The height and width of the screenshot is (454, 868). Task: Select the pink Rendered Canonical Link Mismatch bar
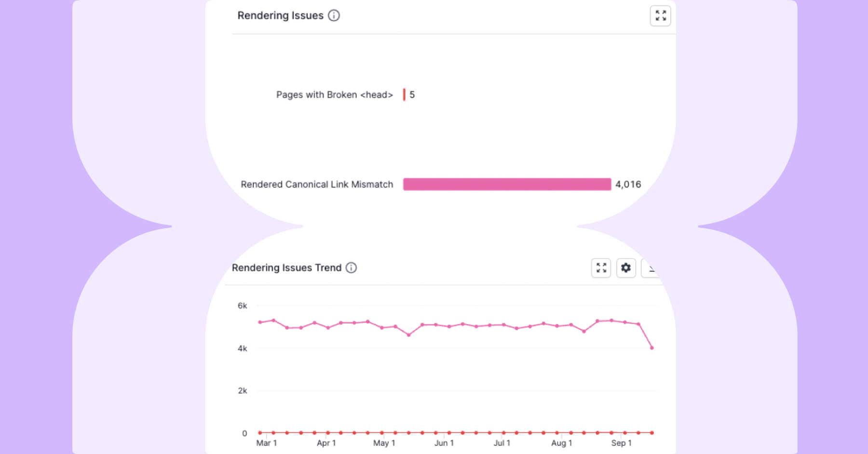point(507,184)
